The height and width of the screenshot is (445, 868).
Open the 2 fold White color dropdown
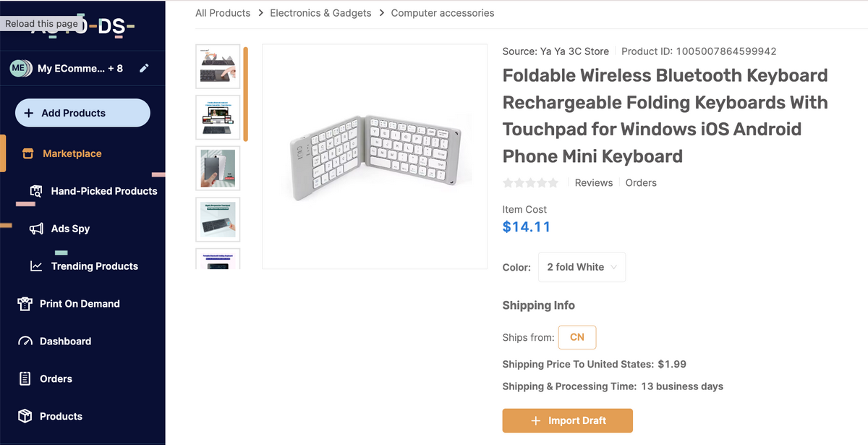tap(582, 267)
